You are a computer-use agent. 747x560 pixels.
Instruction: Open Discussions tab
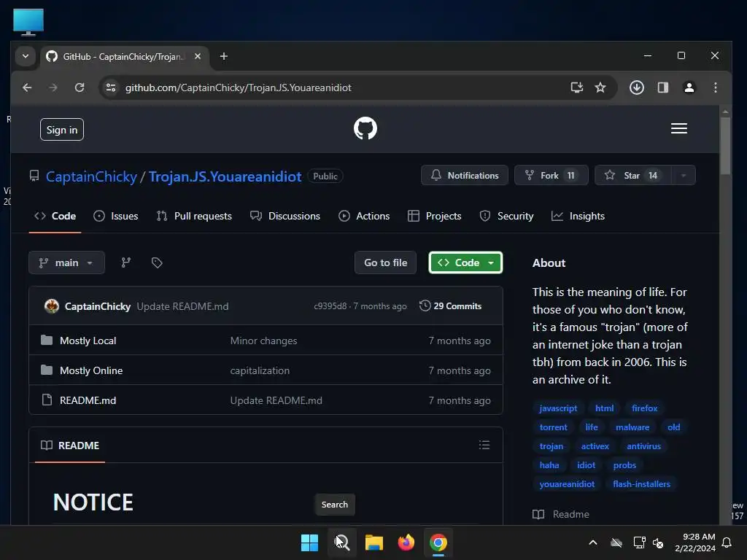coord(285,216)
